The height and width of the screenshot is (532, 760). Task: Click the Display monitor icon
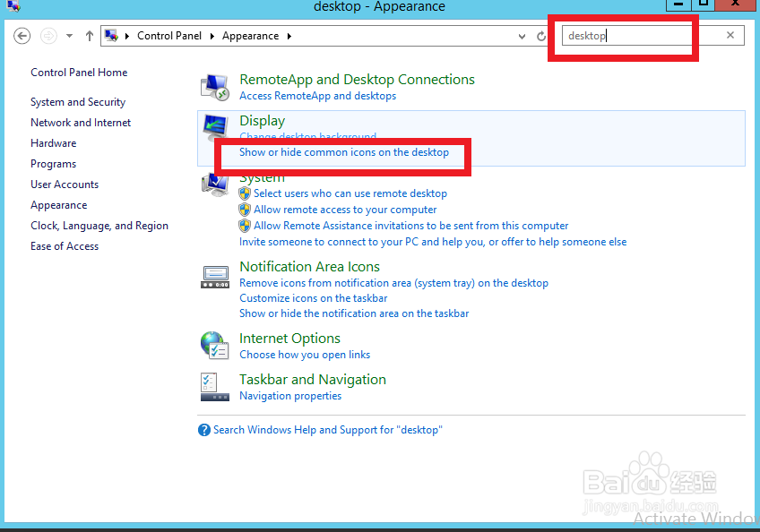(215, 127)
